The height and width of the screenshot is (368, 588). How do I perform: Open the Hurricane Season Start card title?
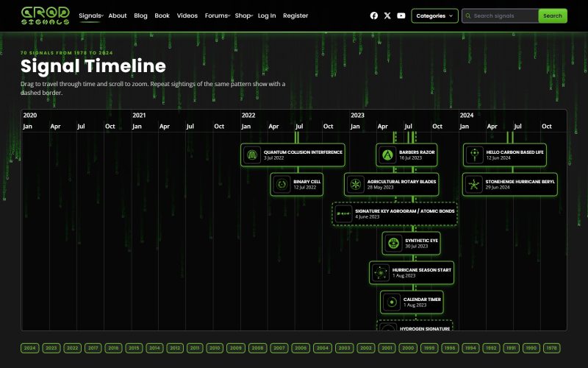(x=422, y=270)
